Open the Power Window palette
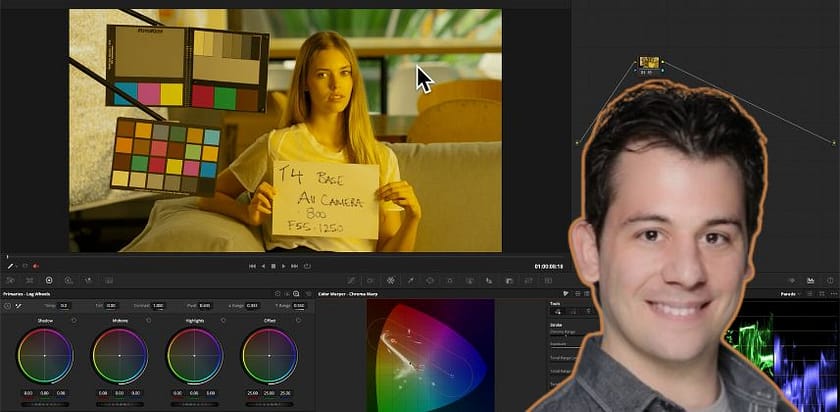The width and height of the screenshot is (840, 412). [430, 280]
